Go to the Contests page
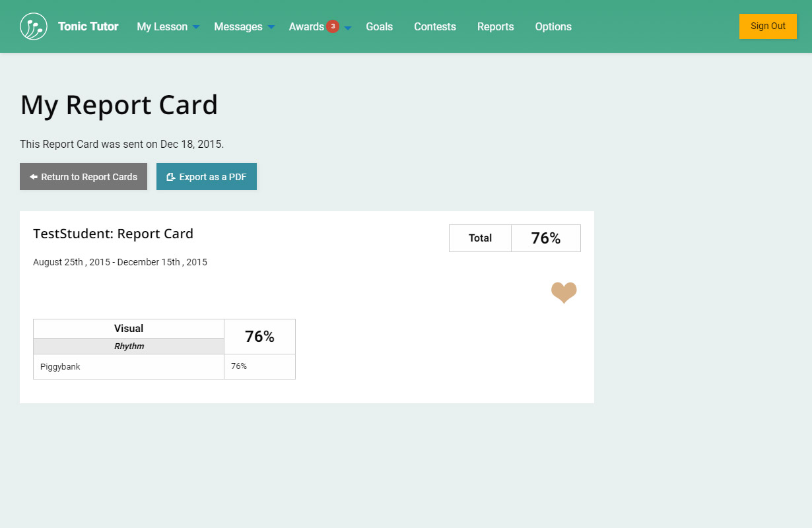 click(434, 26)
